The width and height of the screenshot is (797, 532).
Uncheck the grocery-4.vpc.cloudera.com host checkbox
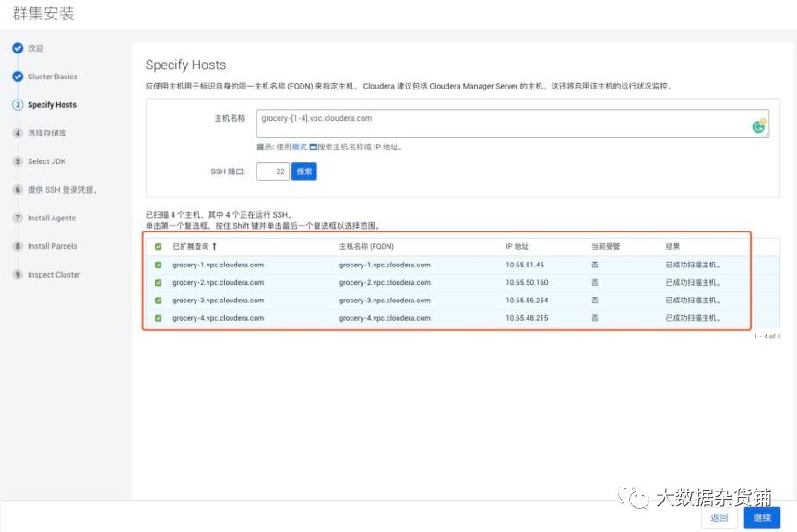[158, 319]
